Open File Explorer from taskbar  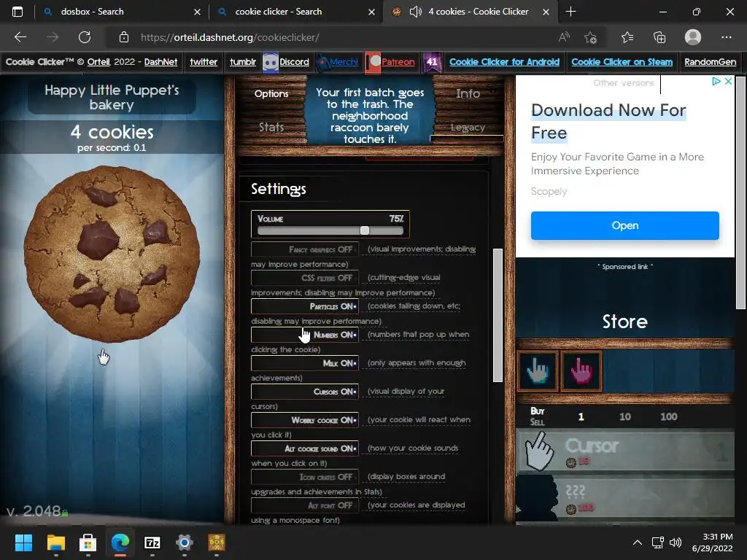[x=55, y=542]
